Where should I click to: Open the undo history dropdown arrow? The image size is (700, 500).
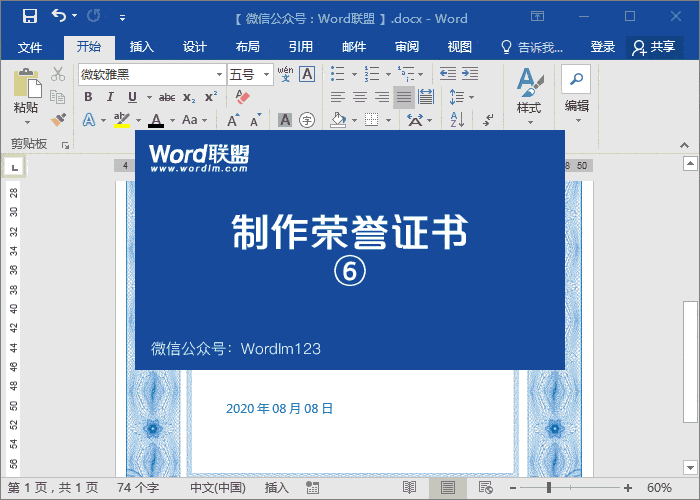coord(75,16)
